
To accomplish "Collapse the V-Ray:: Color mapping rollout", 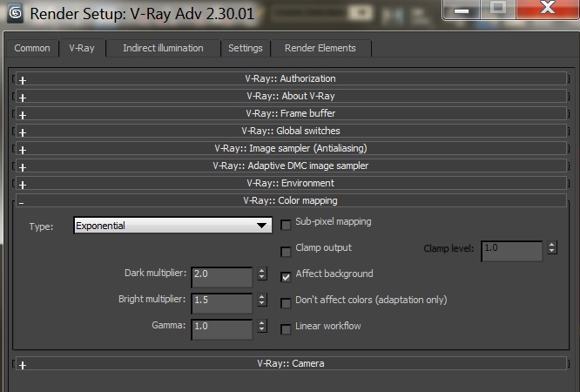I will point(291,200).
